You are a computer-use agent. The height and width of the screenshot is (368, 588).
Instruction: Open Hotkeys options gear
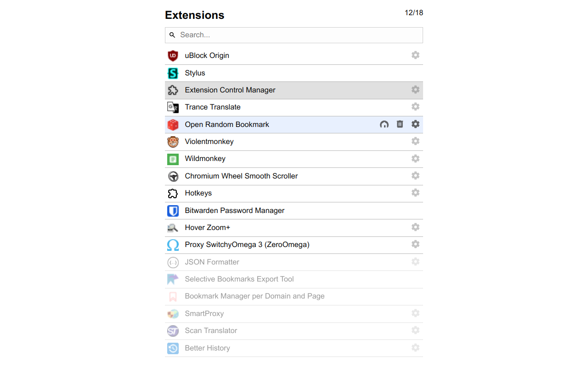[x=415, y=193]
